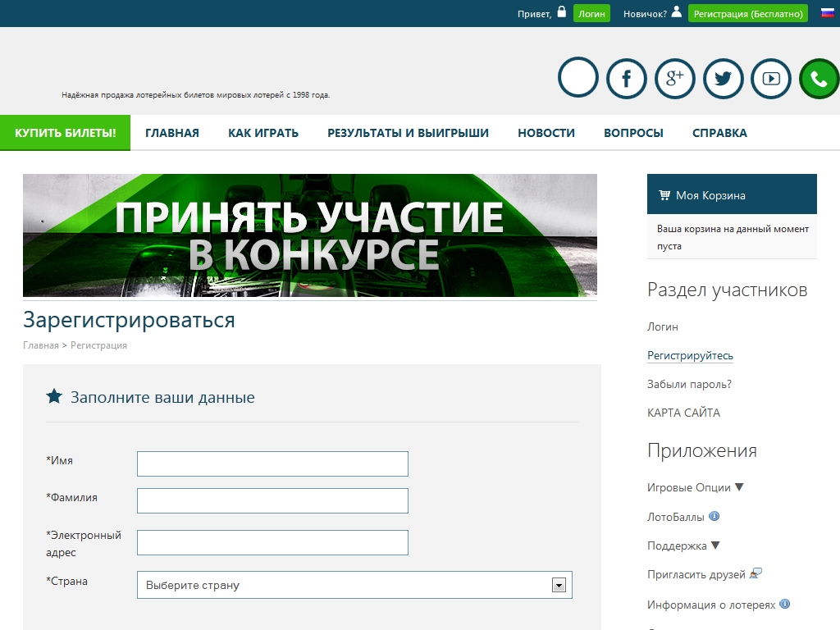Click the YouTube play icon
The height and width of the screenshot is (630, 840).
coord(771,80)
